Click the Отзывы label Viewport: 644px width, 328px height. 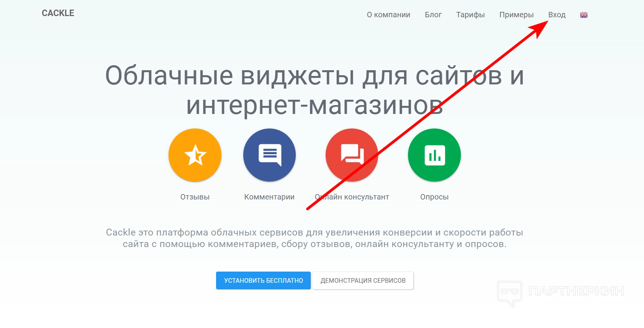click(x=195, y=197)
